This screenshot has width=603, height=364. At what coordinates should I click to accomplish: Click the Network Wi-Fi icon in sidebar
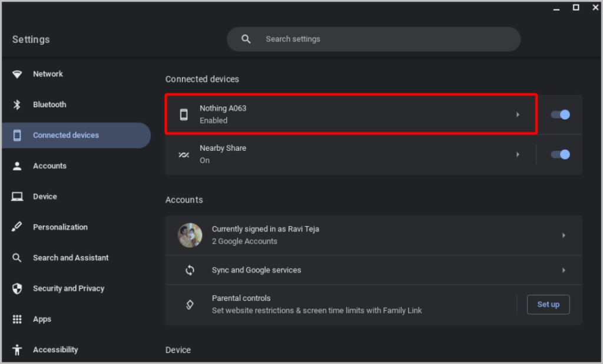point(17,74)
